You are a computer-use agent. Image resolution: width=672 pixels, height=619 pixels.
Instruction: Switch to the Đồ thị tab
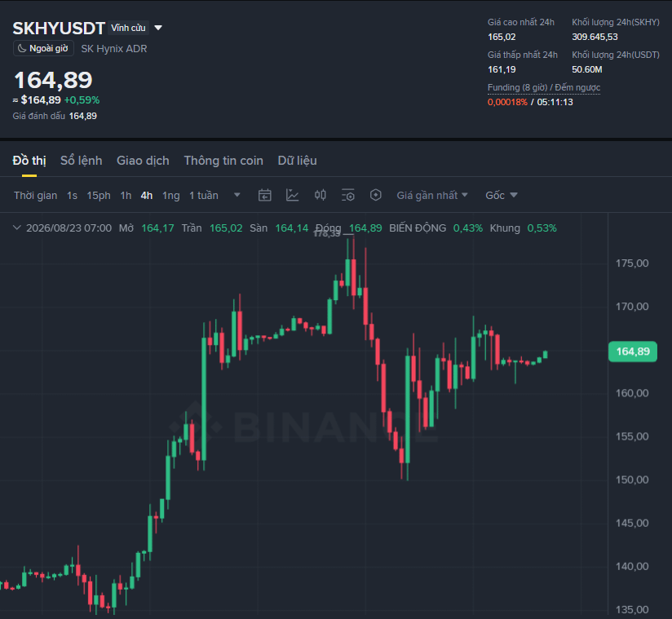pos(29,161)
